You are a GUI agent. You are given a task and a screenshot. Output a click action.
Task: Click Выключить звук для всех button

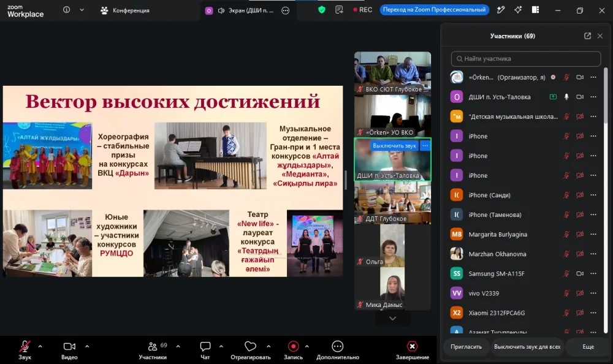[x=527, y=347]
